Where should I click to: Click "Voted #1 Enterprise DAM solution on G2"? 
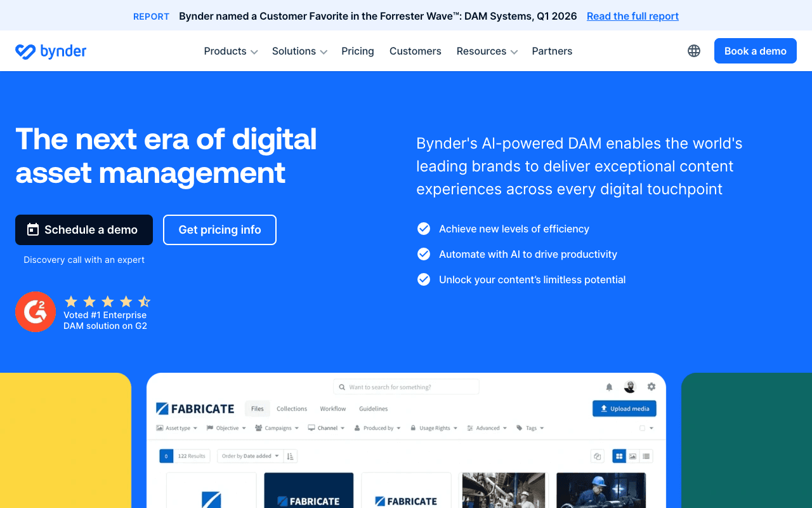click(x=105, y=320)
